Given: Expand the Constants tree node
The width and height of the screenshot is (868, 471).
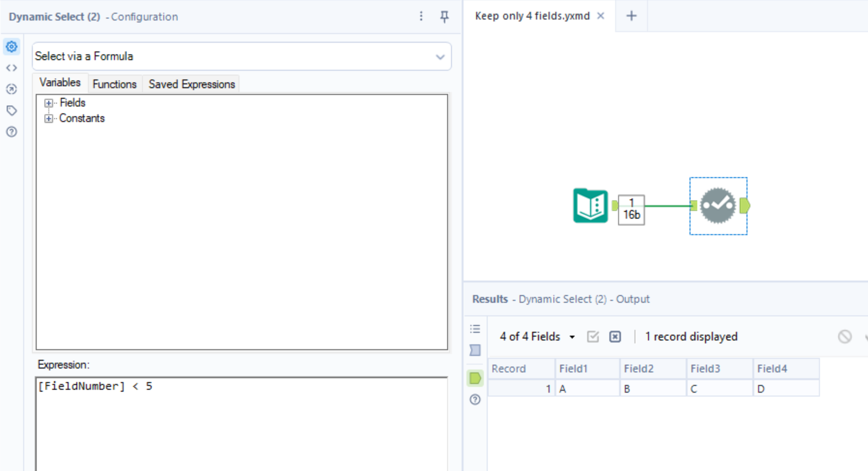Looking at the screenshot, I should pos(48,118).
